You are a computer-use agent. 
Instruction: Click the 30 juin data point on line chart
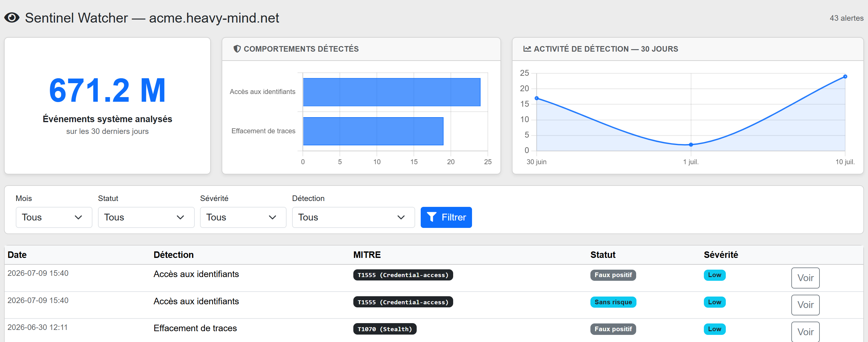point(537,98)
